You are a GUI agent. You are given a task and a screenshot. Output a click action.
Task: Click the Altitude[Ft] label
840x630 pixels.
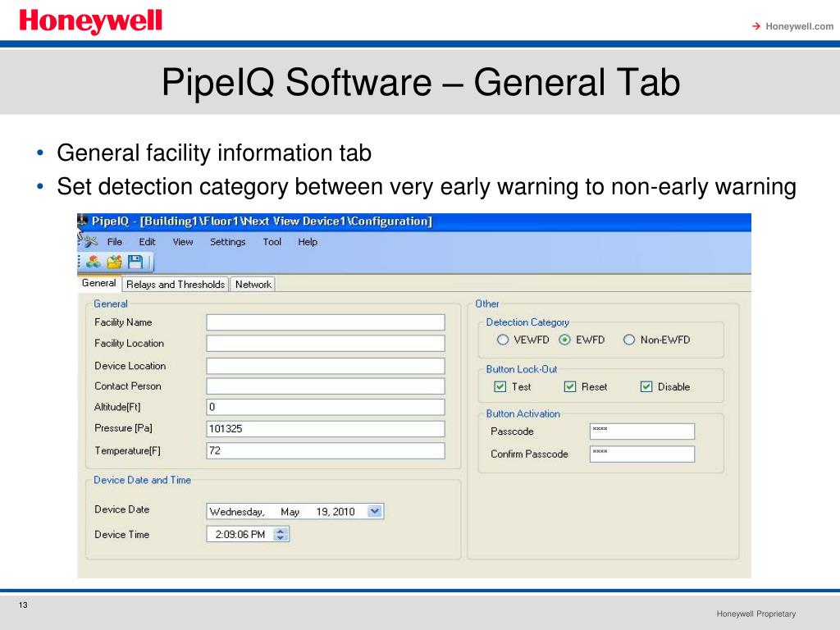(117, 407)
